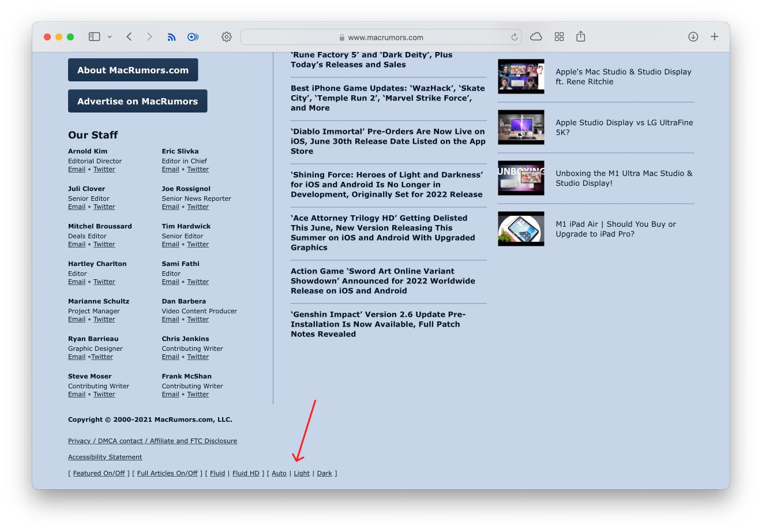Open Best iPhone Game Updates article
762x532 pixels.
click(x=388, y=98)
